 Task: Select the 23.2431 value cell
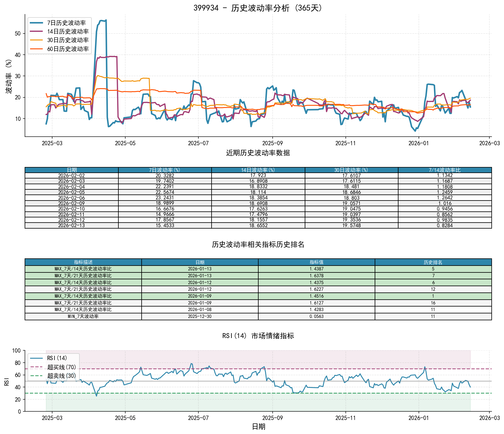[165, 198]
